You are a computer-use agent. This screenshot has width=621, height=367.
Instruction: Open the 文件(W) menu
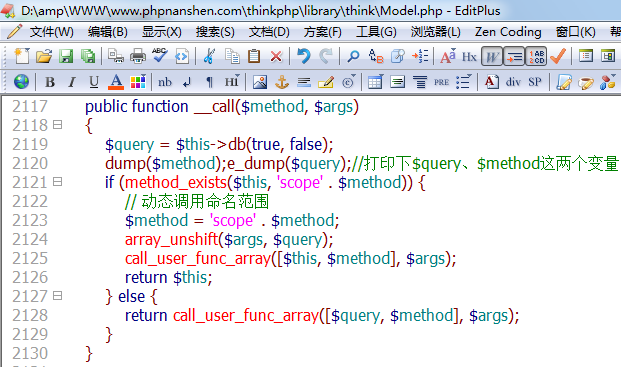[51, 32]
